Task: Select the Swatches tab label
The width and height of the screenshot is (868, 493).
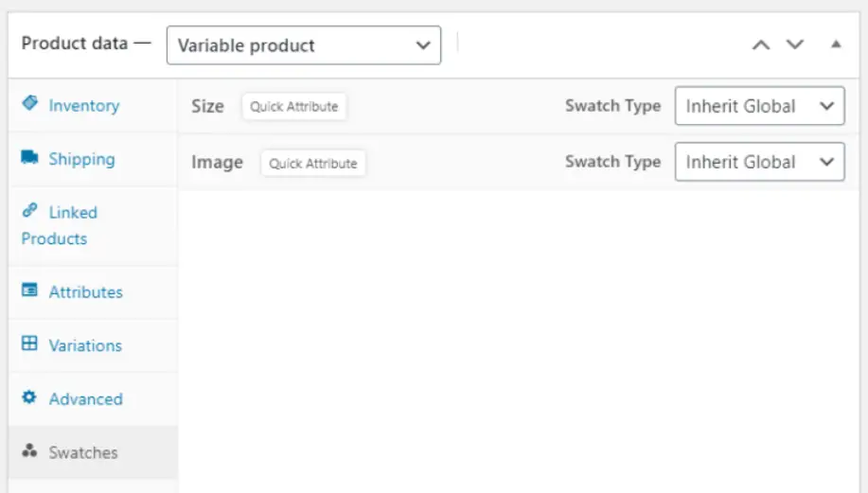Action: [x=83, y=452]
